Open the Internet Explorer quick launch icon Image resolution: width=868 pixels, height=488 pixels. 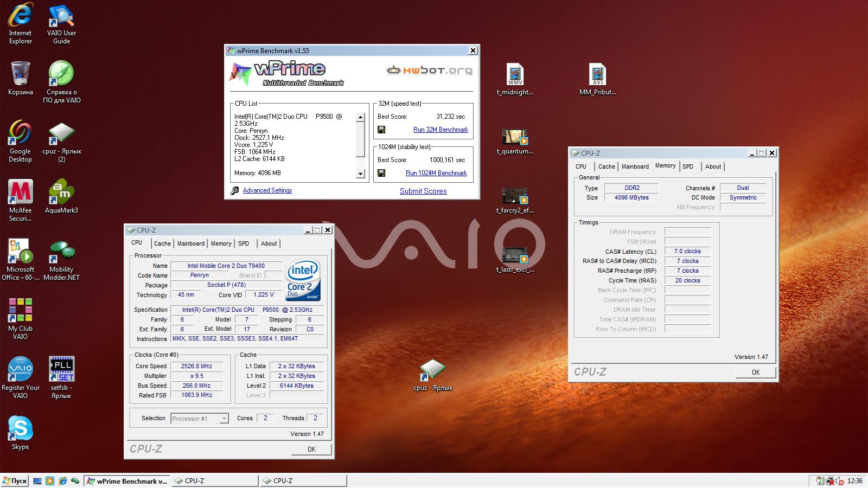[62, 481]
